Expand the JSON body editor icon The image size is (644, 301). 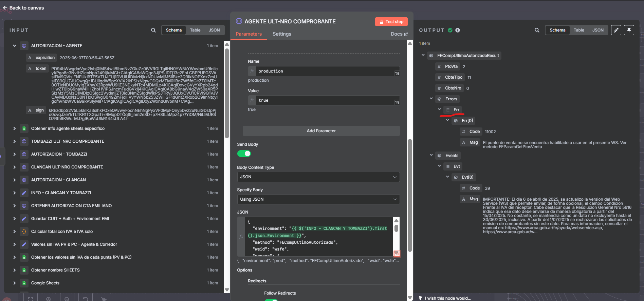(x=397, y=254)
